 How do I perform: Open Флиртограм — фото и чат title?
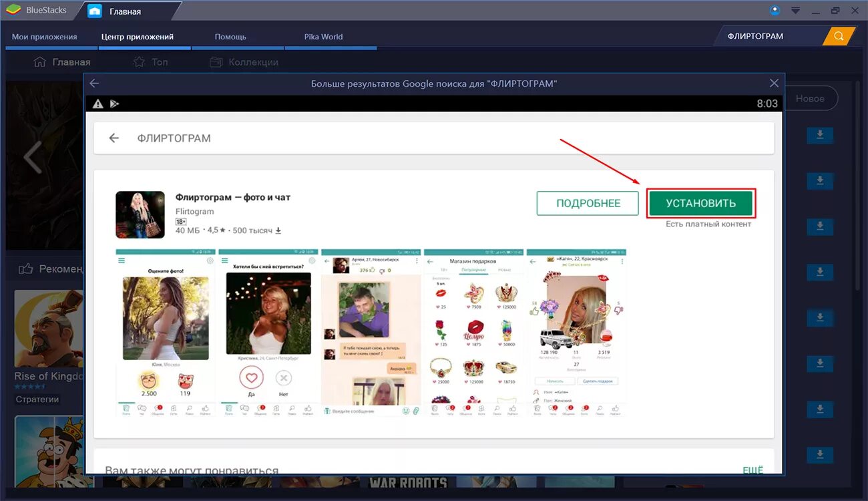(x=233, y=197)
